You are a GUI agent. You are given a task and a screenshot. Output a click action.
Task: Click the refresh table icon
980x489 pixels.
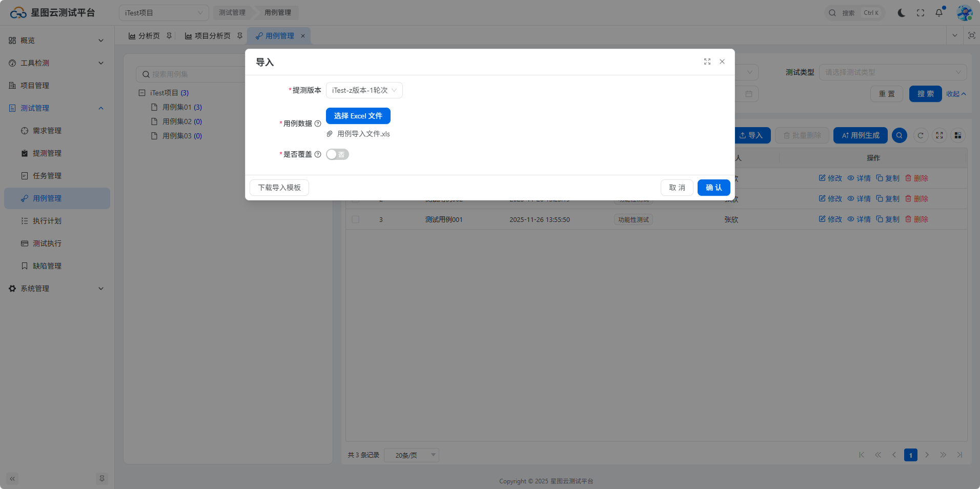[921, 135]
